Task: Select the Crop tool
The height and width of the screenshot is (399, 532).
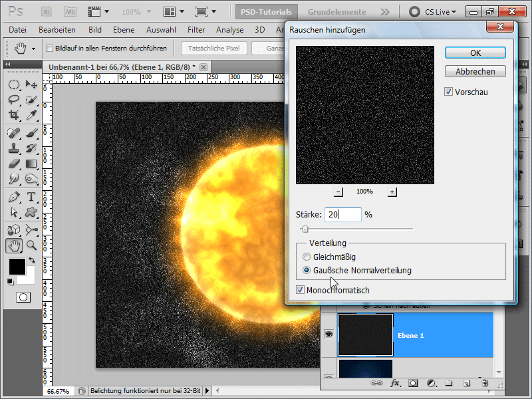Action: tap(14, 114)
